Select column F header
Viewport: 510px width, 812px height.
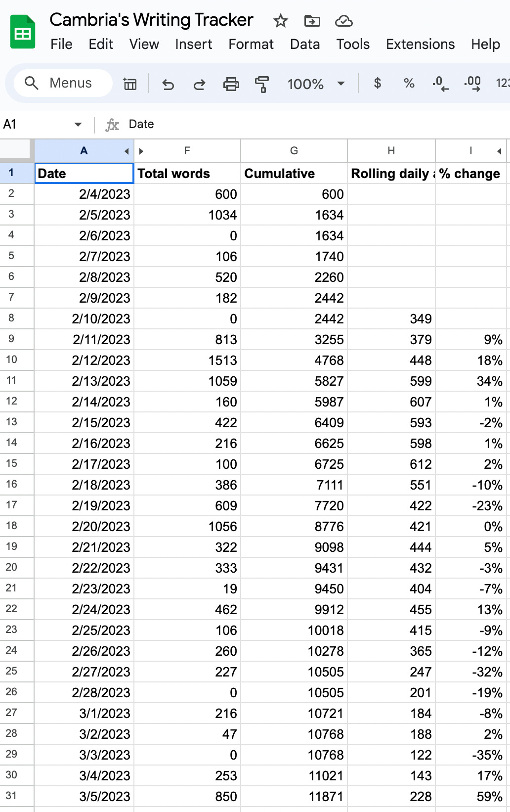187,151
